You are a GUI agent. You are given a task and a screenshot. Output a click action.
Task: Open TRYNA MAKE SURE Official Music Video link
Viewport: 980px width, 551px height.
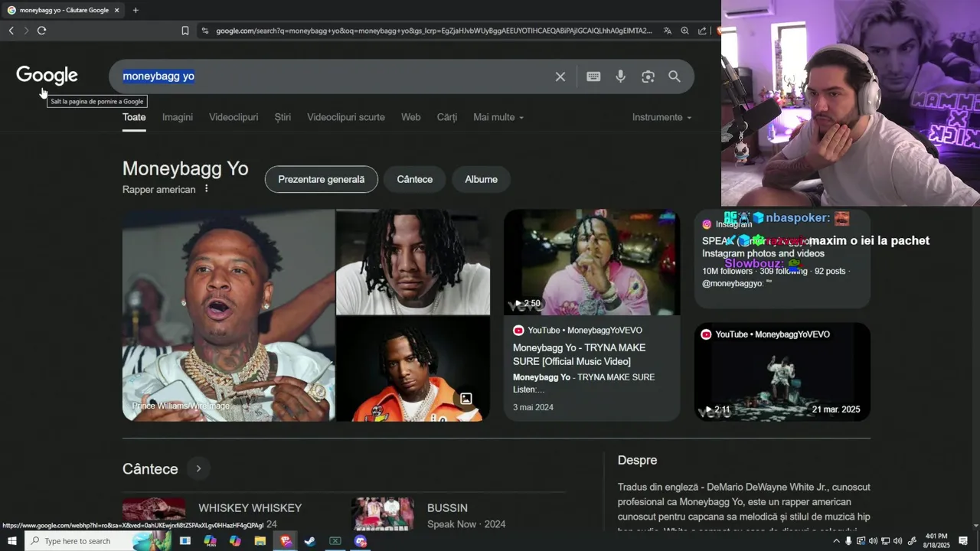(x=579, y=354)
